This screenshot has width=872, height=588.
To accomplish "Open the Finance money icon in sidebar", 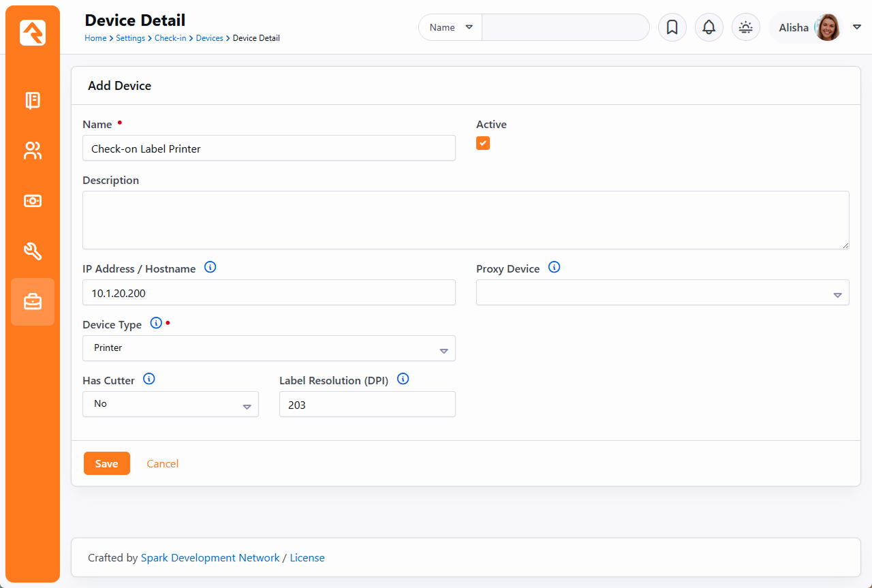I will (x=33, y=201).
